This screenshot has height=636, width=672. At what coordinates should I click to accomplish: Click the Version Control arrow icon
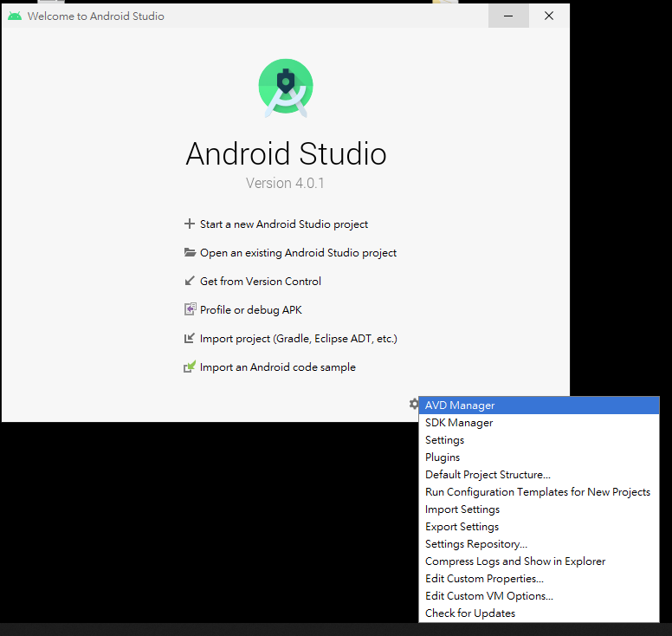click(x=190, y=281)
